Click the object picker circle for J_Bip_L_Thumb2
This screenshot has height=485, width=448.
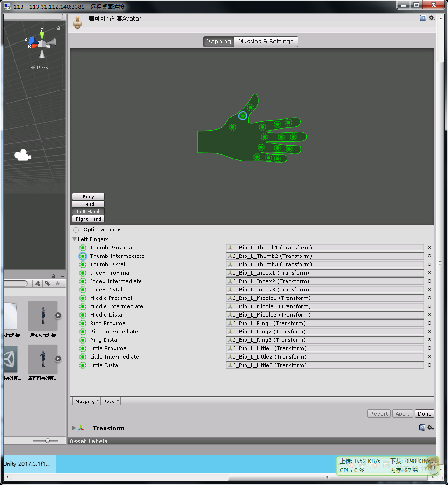[429, 256]
